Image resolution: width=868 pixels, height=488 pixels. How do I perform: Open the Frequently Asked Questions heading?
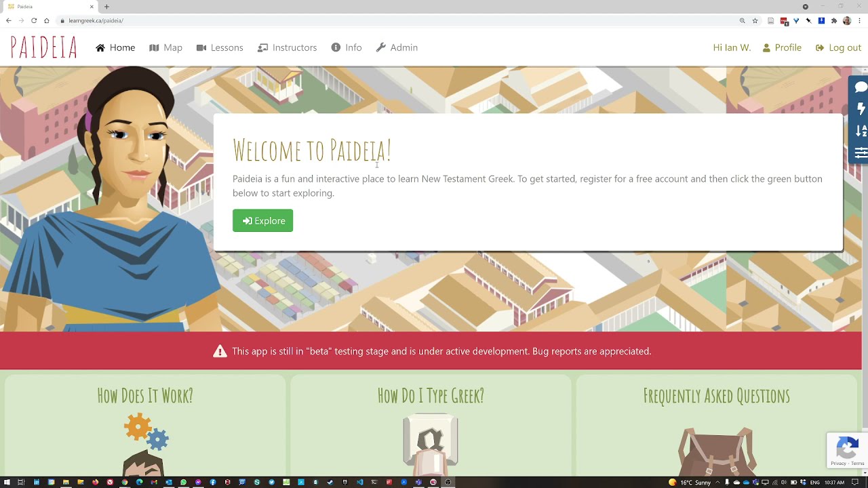(716, 396)
